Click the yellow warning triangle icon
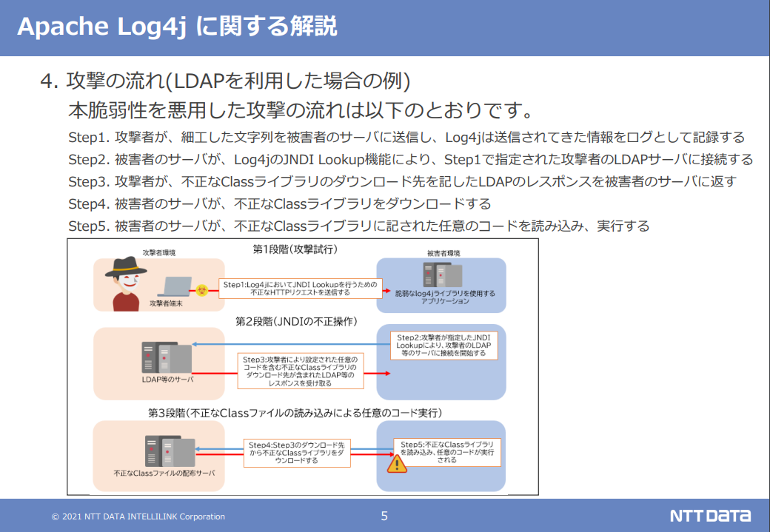Screen dimensions: 770x532 tap(397, 464)
